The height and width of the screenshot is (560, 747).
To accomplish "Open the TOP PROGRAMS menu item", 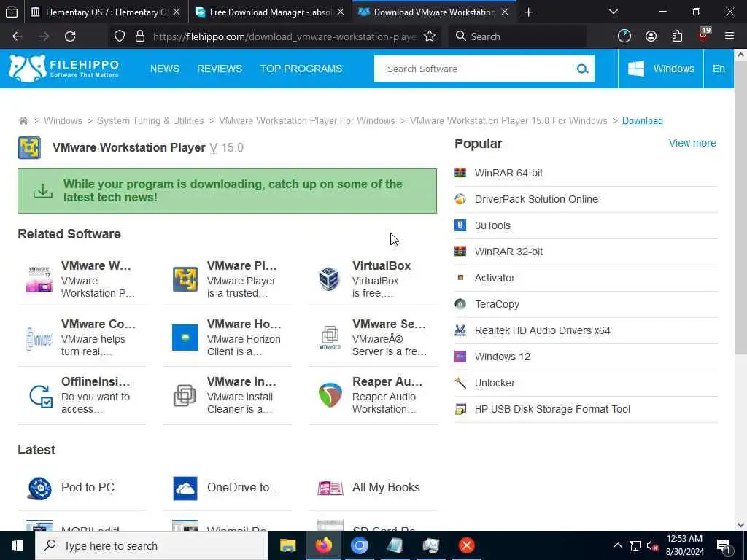I will (301, 69).
